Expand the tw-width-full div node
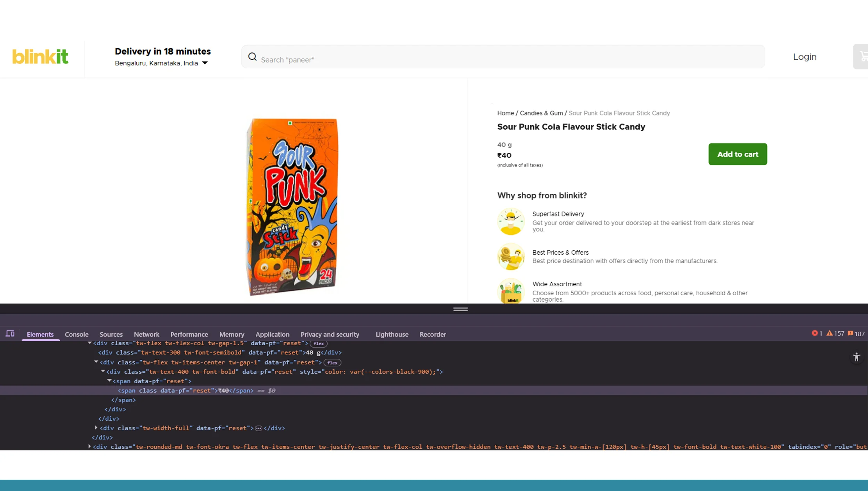Image resolution: width=868 pixels, height=491 pixels. tap(96, 428)
